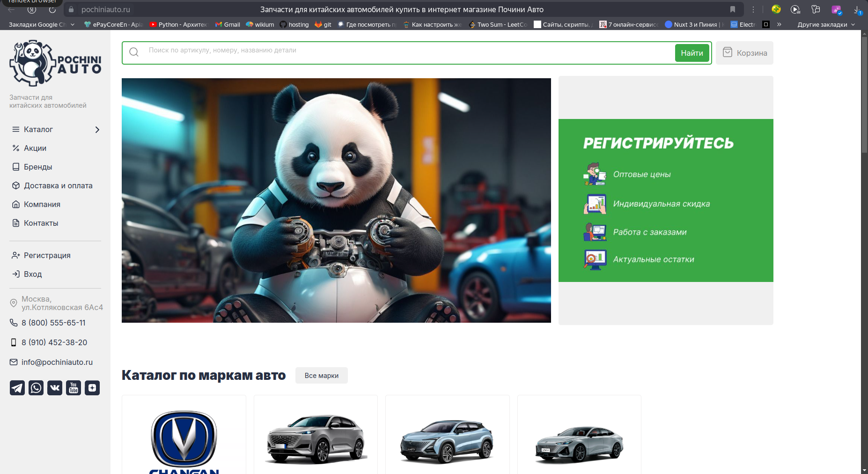Click the РЕГИСТРИРУЙТЕСЬ banner heading
Screen dimensions: 868x474
click(658, 143)
